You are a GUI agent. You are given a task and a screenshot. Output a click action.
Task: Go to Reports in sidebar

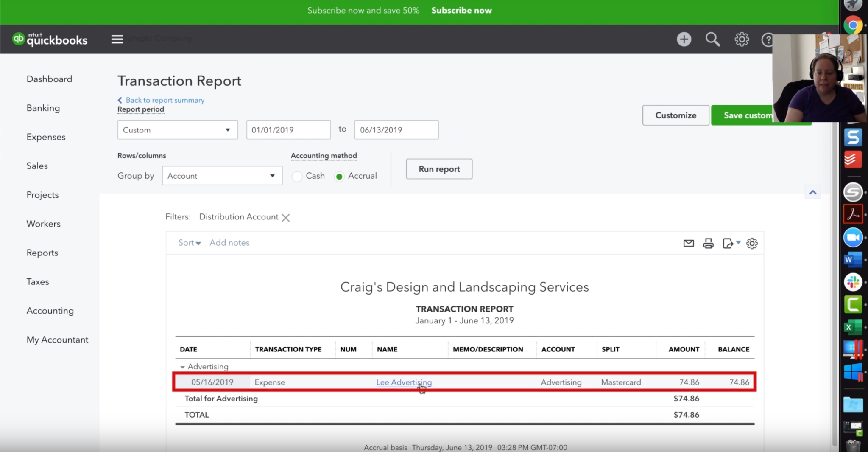[42, 253]
